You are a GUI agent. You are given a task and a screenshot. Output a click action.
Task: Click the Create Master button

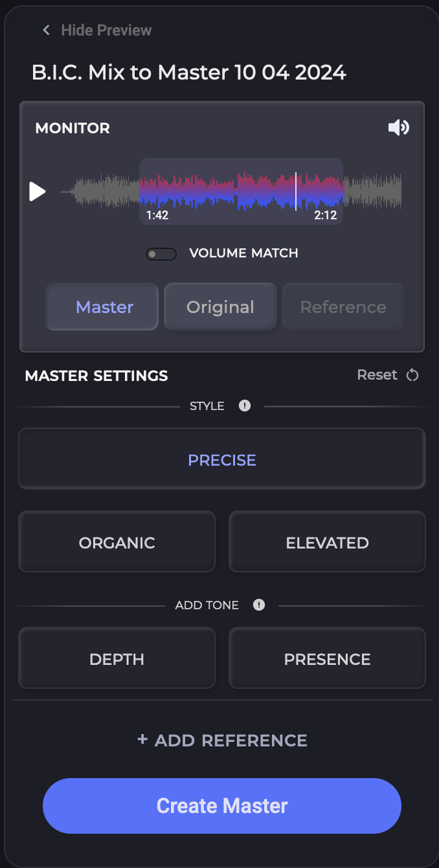222,806
